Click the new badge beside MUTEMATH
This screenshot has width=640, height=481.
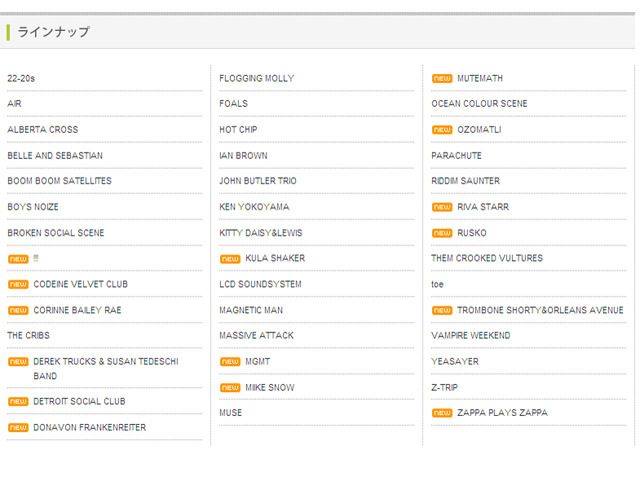pos(442,78)
